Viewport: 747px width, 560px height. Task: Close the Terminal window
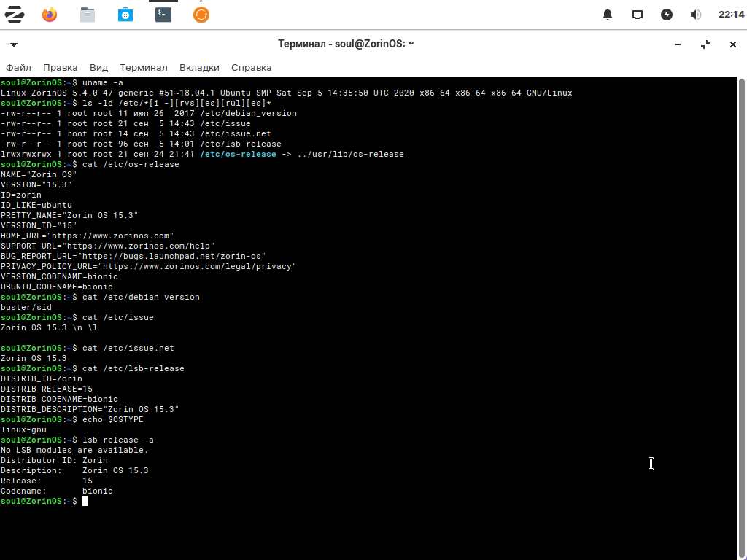[732, 44]
